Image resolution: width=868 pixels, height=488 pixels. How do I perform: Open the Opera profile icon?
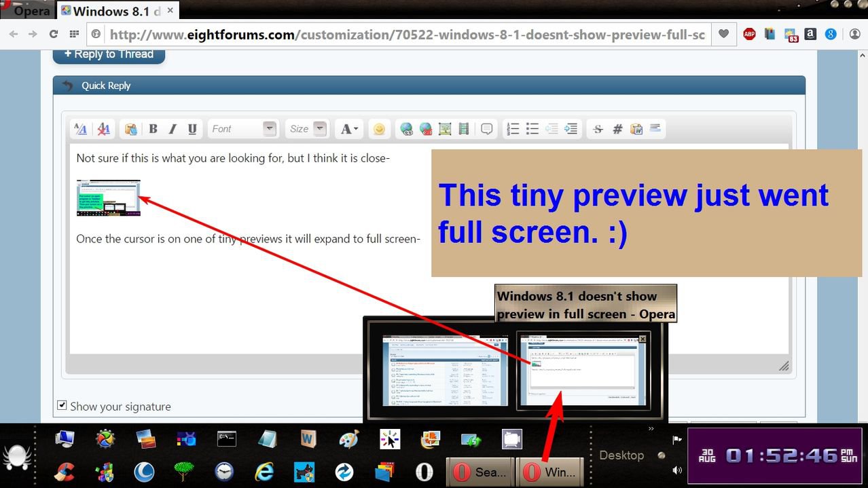pos(854,34)
